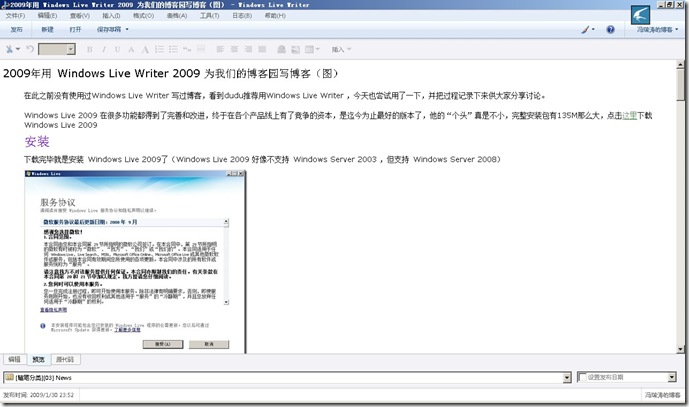Open the 日志(B) menu

tap(242, 15)
